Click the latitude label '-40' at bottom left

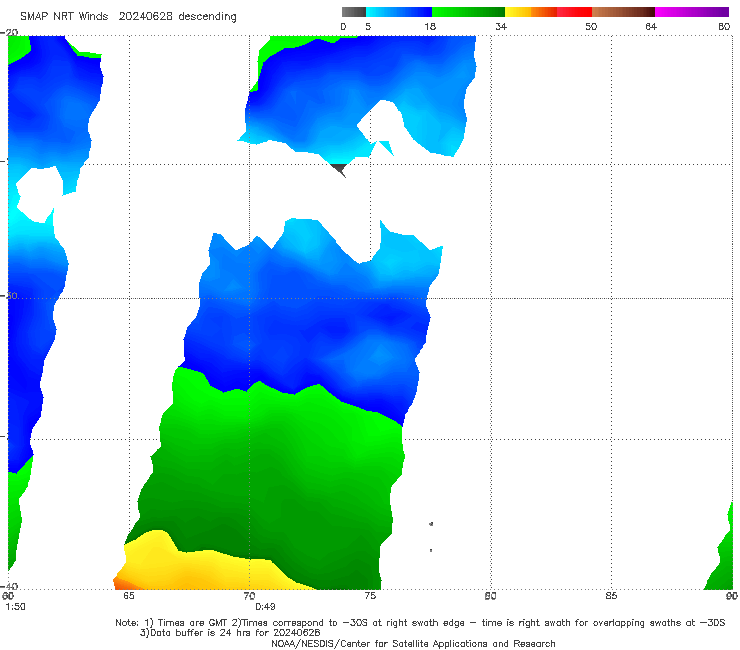click(9, 586)
